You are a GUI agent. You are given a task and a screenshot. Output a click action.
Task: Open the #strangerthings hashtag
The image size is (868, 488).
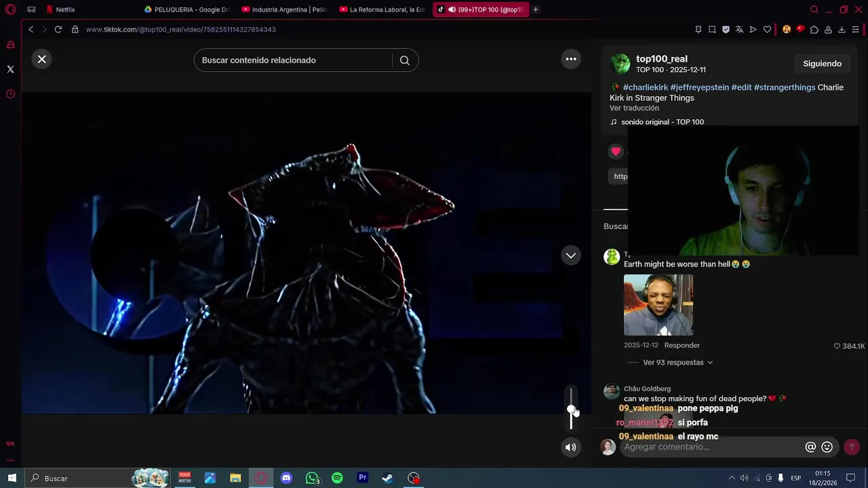(785, 87)
